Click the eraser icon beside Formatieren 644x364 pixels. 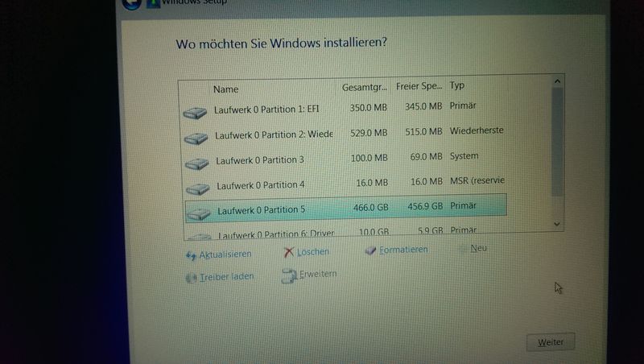370,250
